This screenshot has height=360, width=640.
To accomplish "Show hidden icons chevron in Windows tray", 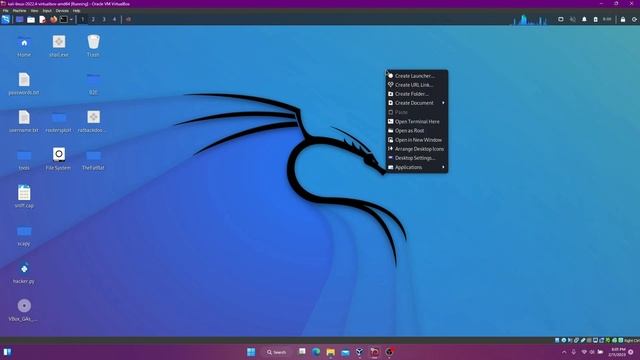I will [564, 352].
